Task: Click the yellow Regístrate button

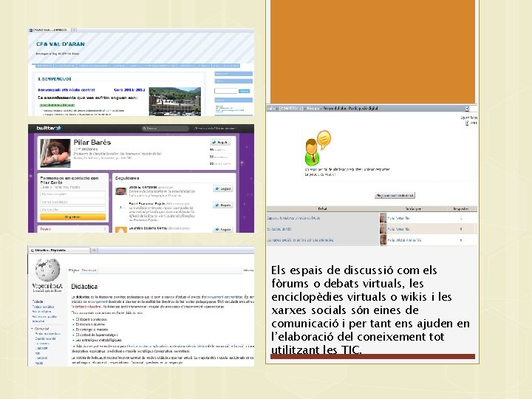Action: click(x=72, y=217)
